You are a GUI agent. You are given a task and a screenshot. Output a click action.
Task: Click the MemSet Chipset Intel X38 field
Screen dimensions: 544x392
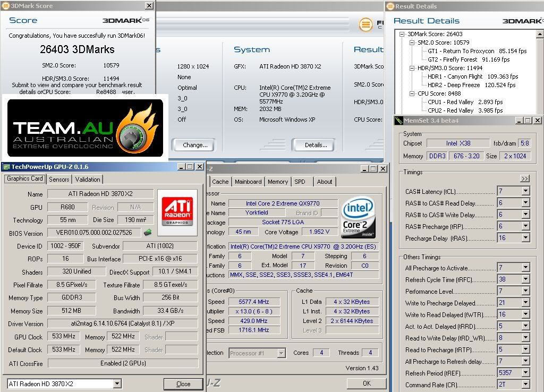458,143
